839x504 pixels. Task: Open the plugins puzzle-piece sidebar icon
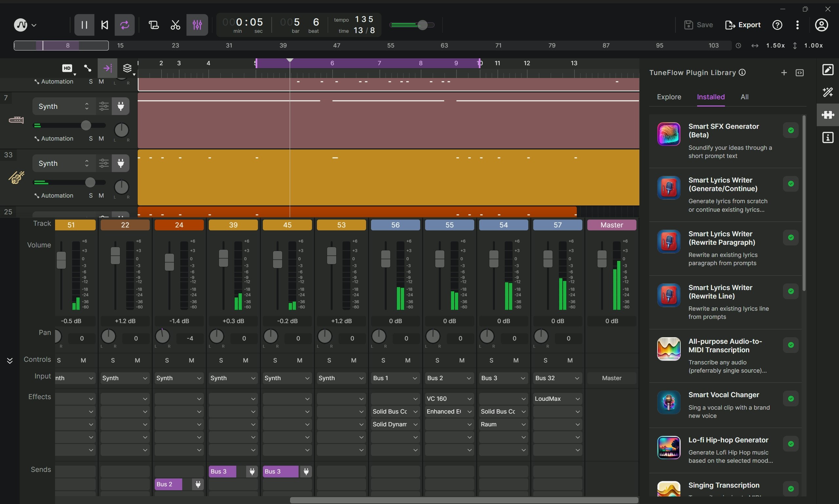[828, 115]
